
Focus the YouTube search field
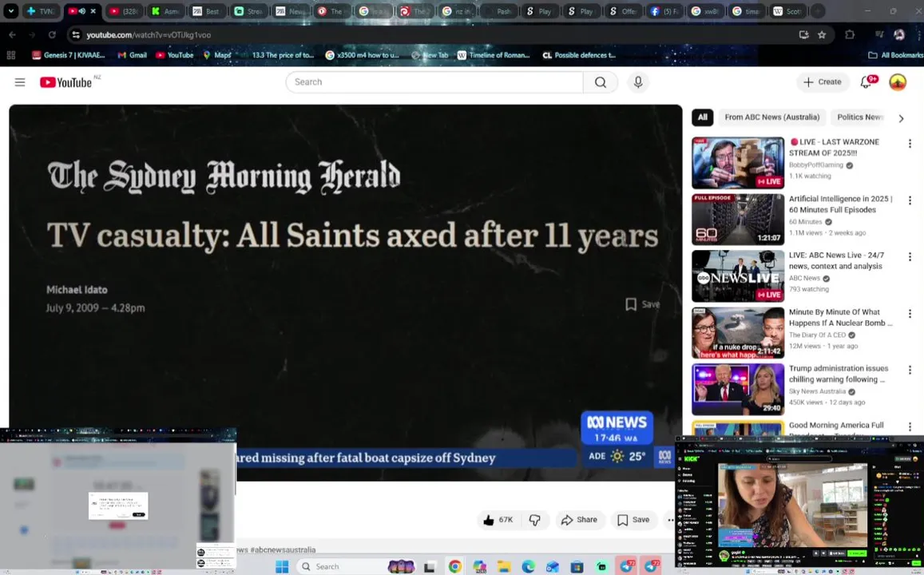pos(434,82)
